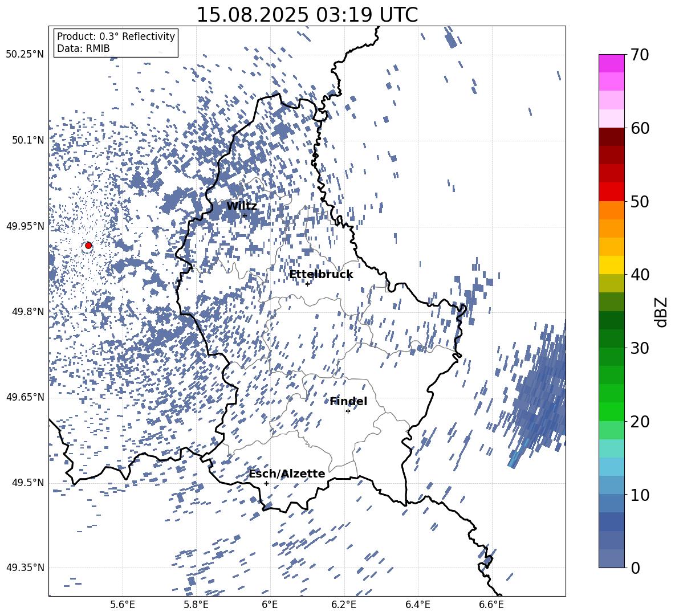Click the 49.95°N latitude label
Screen dimensions: 675x616
click(25, 226)
